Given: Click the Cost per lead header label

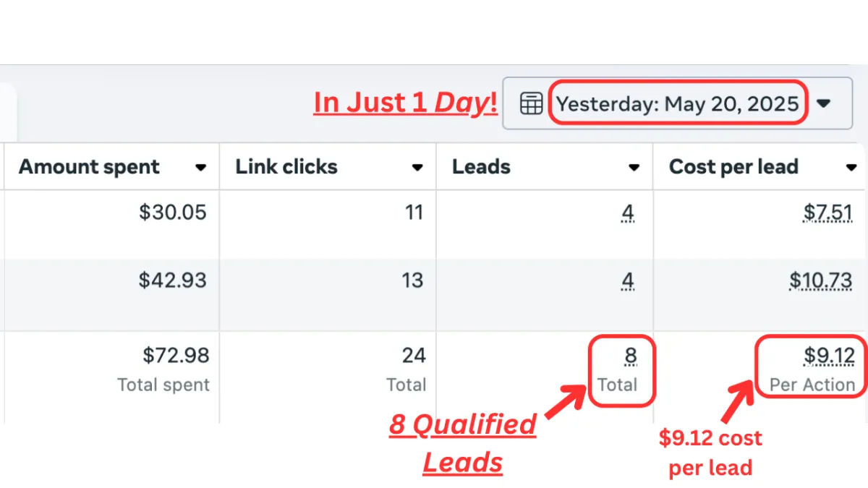Looking at the screenshot, I should pyautogui.click(x=733, y=167).
